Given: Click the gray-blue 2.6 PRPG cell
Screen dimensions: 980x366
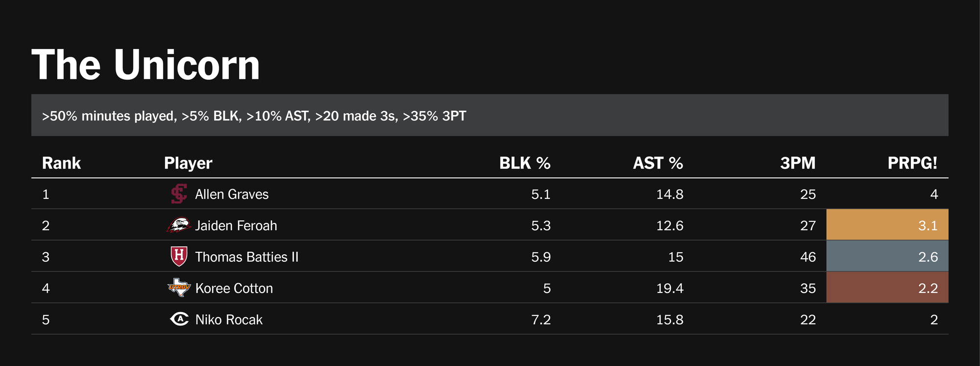Looking at the screenshot, I should [887, 256].
